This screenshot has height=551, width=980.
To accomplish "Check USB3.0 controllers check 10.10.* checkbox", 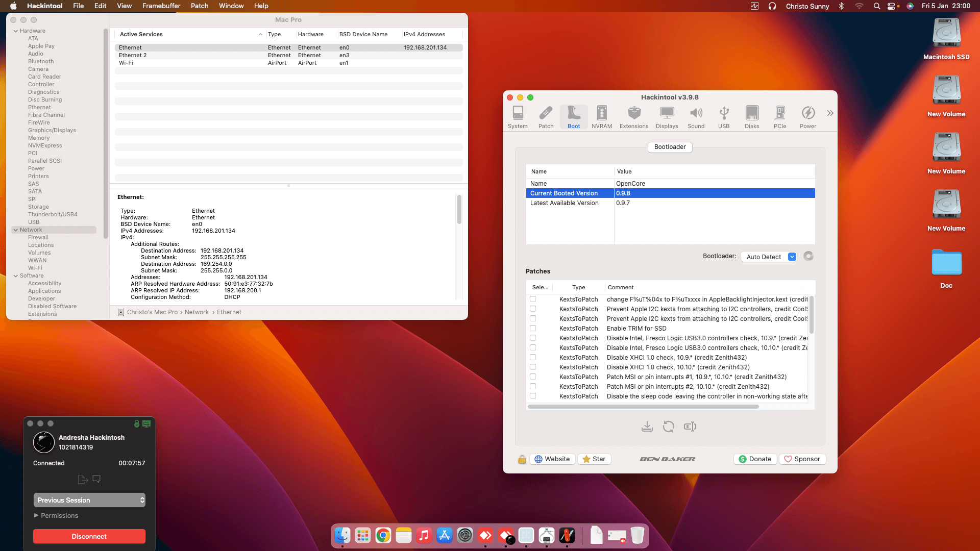I will (x=533, y=348).
